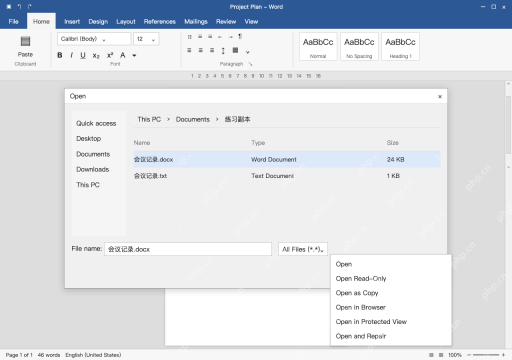Expand the font color dropdown arrow
Viewport: 512px width, 360px height.
(x=134, y=56)
